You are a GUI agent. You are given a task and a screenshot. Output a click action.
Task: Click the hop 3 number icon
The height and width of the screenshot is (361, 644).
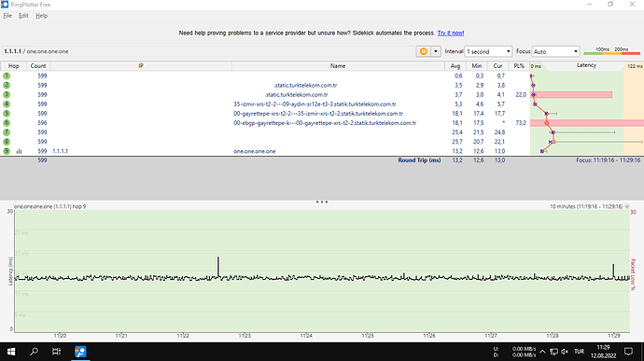pos(7,94)
